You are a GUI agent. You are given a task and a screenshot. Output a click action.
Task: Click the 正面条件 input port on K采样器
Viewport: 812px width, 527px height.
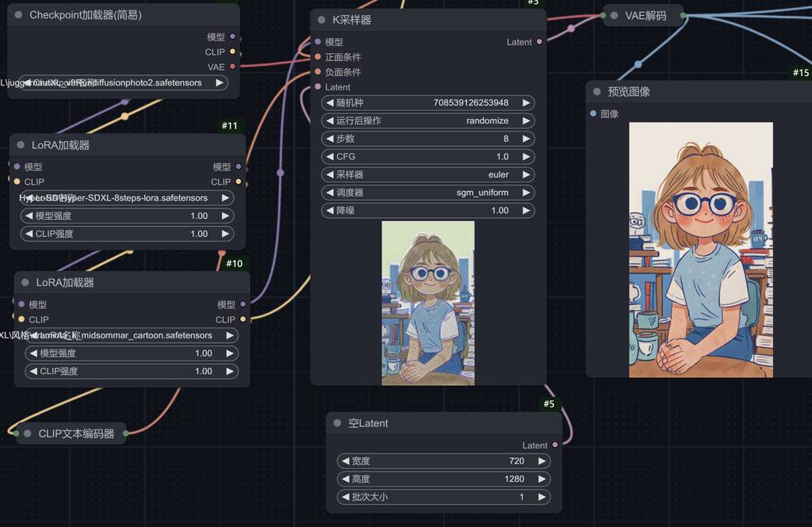(x=318, y=57)
